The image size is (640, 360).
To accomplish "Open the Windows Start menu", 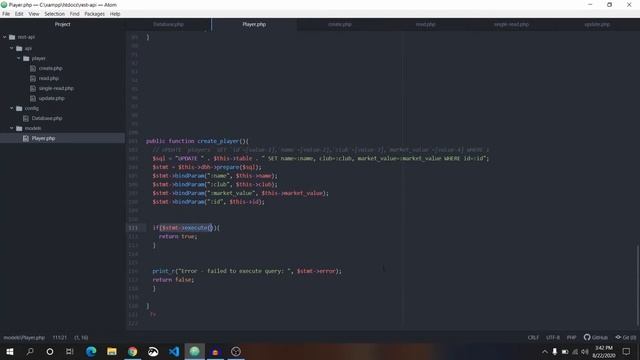I will [x=10, y=351].
